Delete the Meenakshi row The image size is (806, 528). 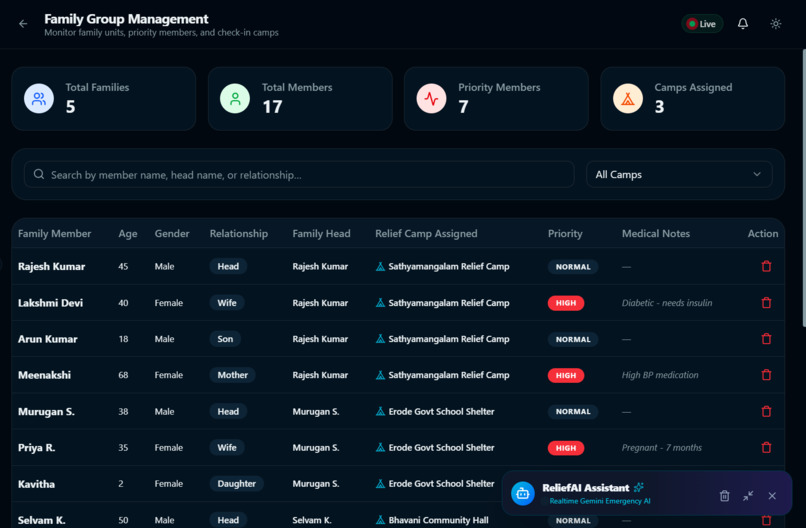point(766,375)
